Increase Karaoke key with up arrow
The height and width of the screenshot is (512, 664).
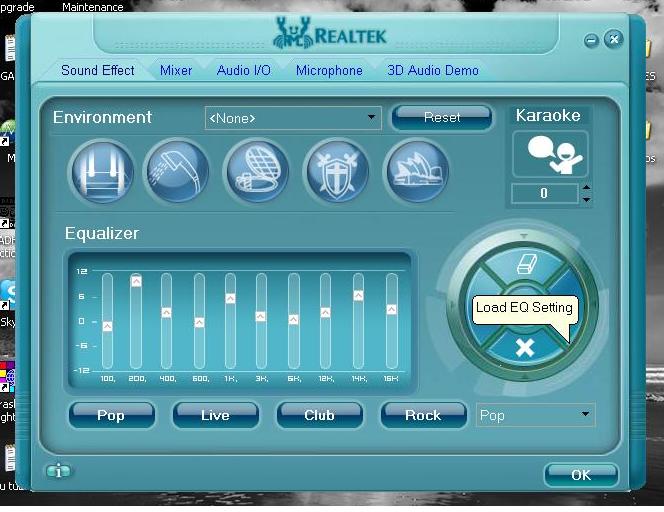click(x=587, y=187)
